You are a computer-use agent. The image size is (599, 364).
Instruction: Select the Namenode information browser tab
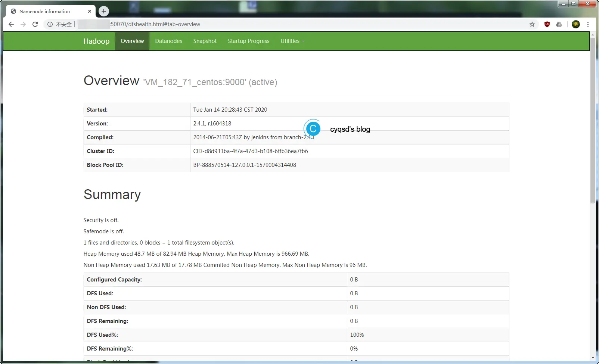(51, 11)
